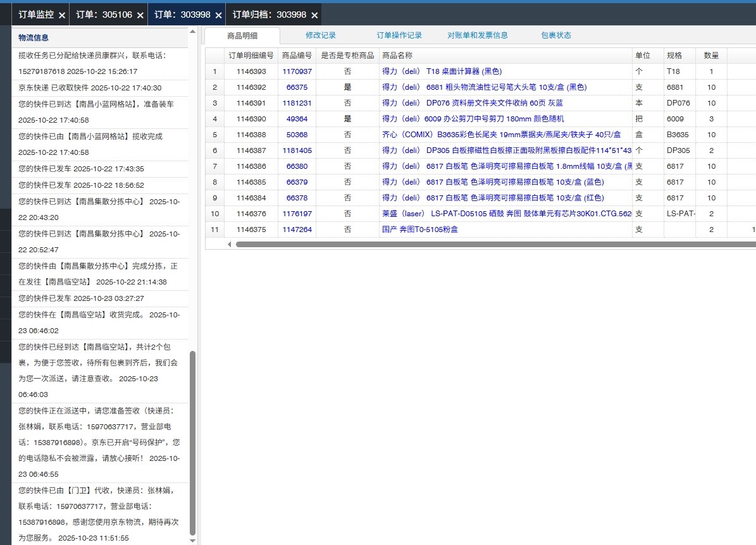Screen dimensions: 756x545
Task: Open product code 1170937 link
Action: 297,71
